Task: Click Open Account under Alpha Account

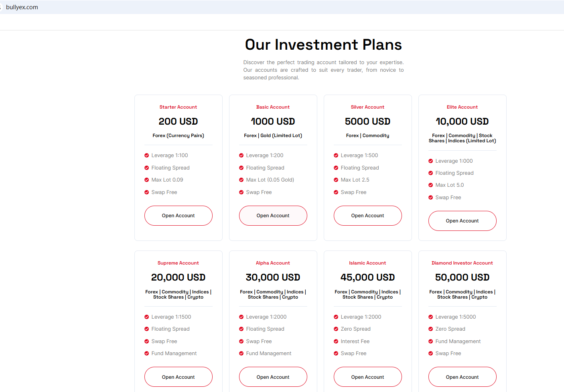Action: coord(273,377)
